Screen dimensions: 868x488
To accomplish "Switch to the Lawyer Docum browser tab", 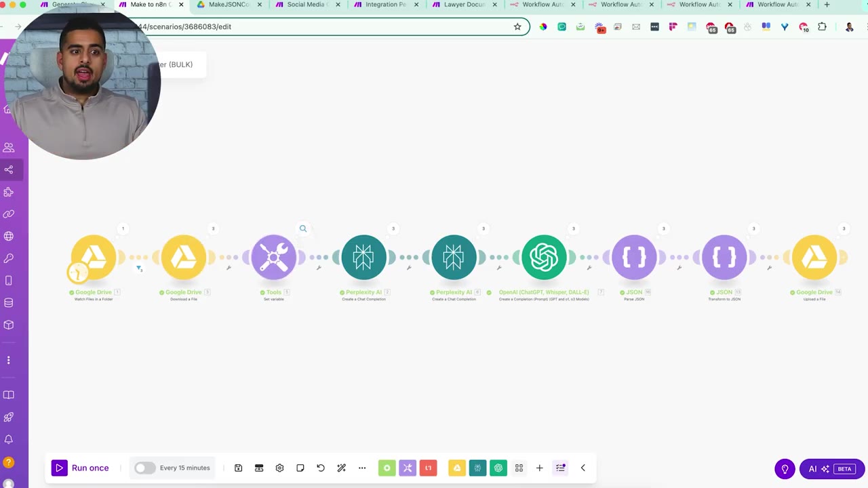I will (465, 5).
